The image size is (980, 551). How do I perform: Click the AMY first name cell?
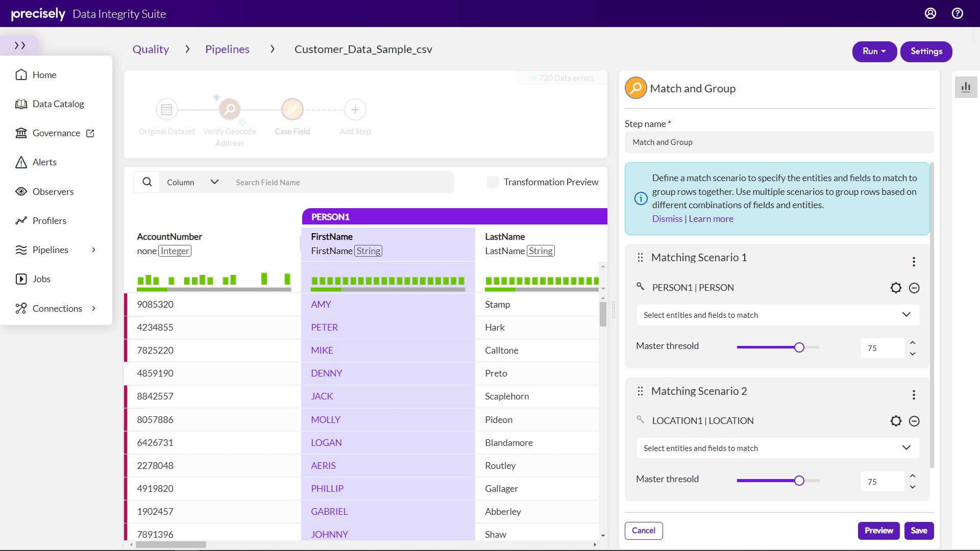tap(388, 305)
